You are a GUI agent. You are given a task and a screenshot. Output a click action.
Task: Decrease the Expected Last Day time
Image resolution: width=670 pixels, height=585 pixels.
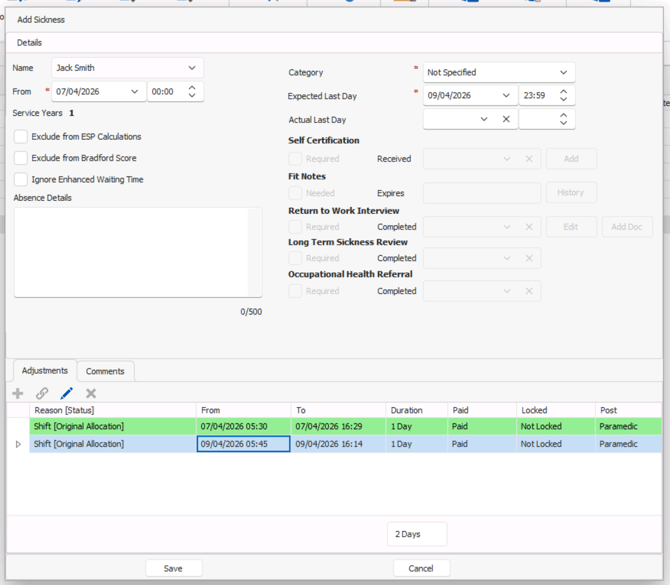564,100
